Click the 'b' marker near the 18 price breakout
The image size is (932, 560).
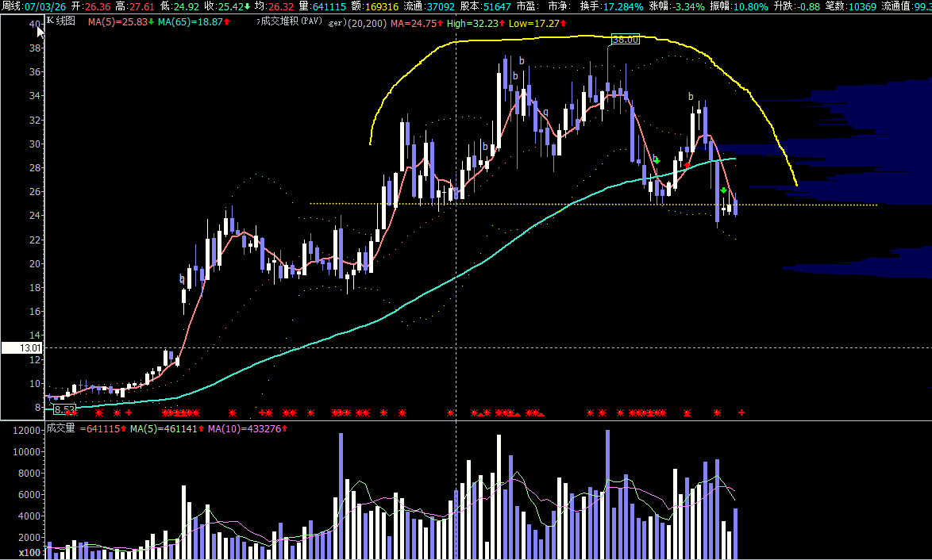click(x=182, y=278)
